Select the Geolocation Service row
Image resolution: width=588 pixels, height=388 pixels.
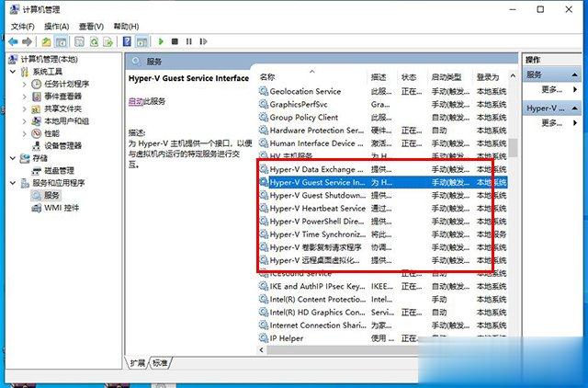point(382,91)
